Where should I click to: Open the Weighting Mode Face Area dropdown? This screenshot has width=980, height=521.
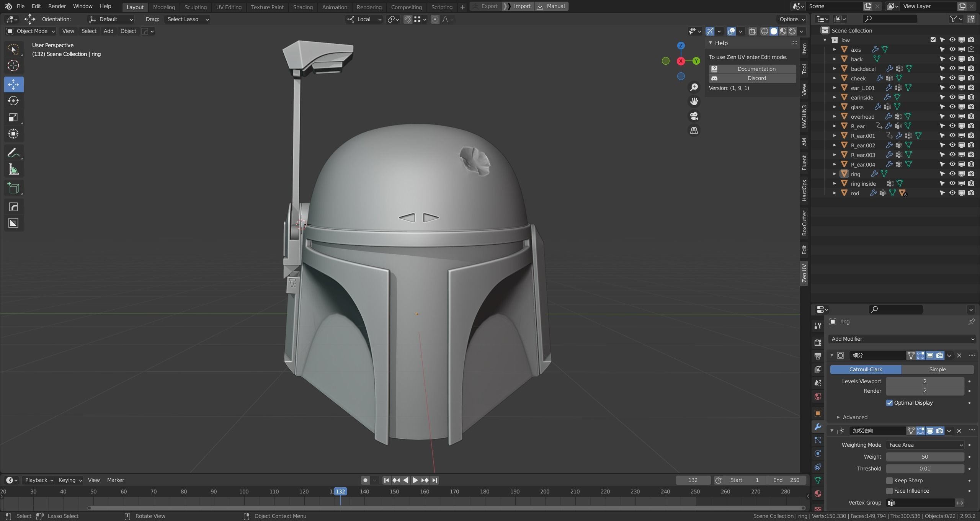(x=925, y=445)
